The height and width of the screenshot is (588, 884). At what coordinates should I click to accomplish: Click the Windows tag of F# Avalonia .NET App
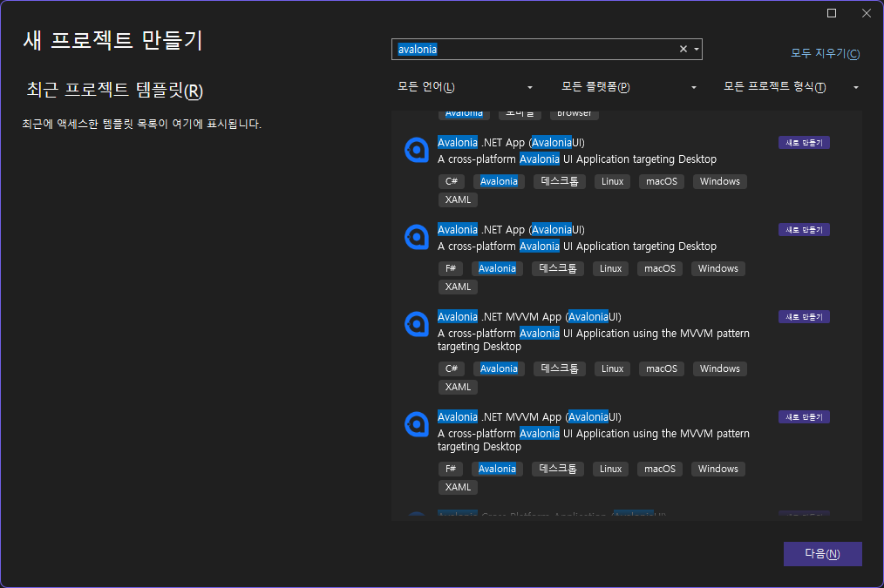tap(718, 268)
